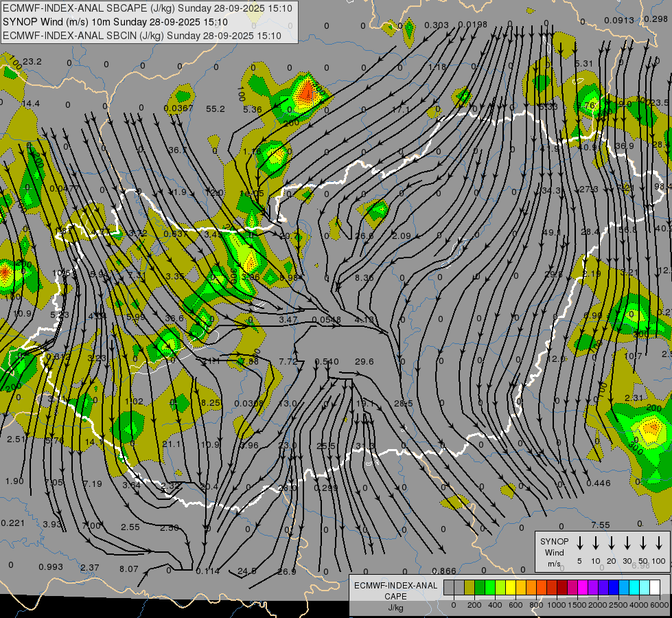Click the map value 14.4
This screenshot has height=618, width=672.
(31, 104)
